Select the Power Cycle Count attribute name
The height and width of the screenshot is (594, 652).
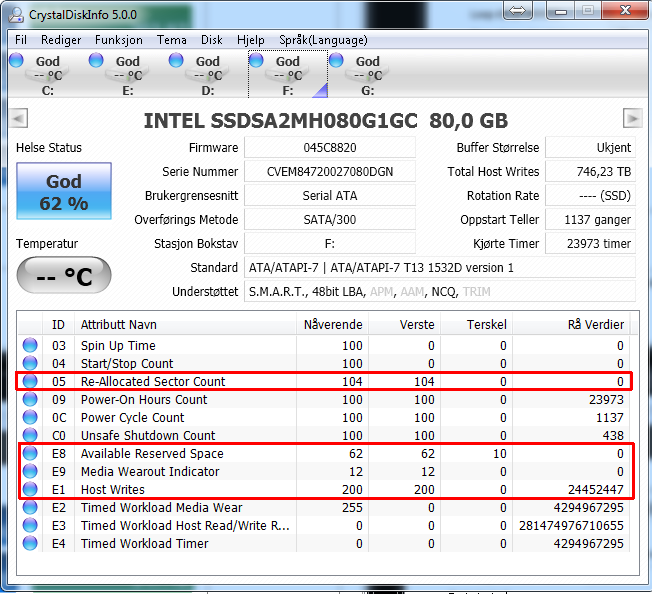pyautogui.click(x=132, y=417)
